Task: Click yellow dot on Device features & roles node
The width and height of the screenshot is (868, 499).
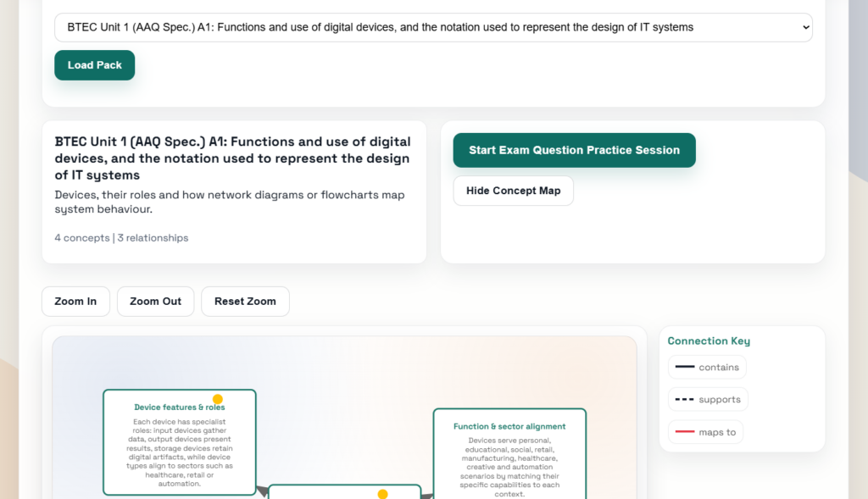Action: [218, 399]
